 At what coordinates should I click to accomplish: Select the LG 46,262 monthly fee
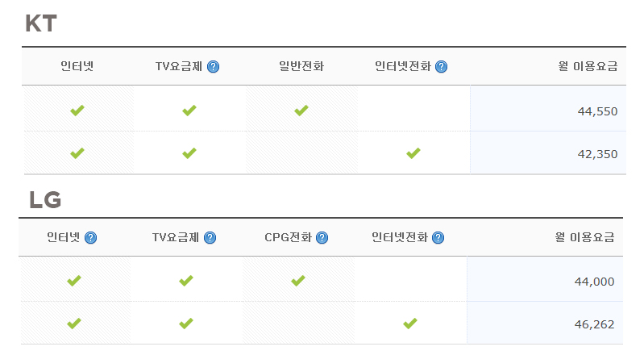[x=595, y=324]
